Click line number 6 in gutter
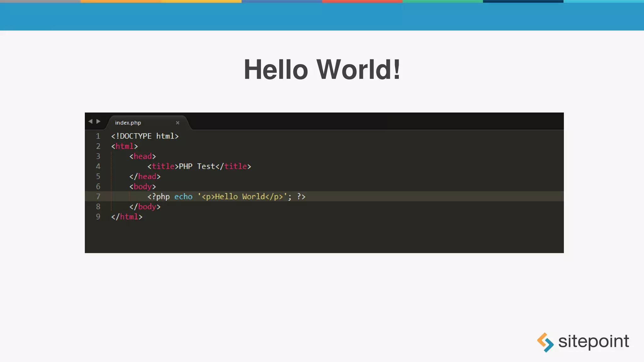Viewport: 644px width, 362px height. [x=98, y=186]
